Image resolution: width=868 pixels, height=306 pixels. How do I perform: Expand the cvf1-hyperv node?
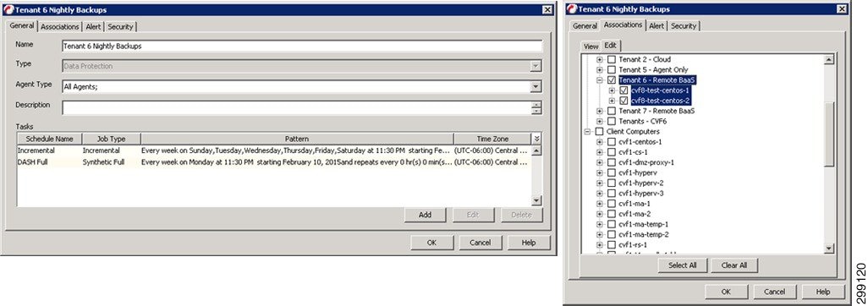click(x=600, y=172)
